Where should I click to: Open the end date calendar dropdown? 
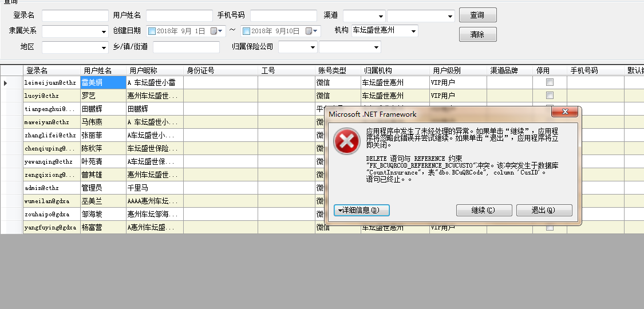[x=311, y=31]
